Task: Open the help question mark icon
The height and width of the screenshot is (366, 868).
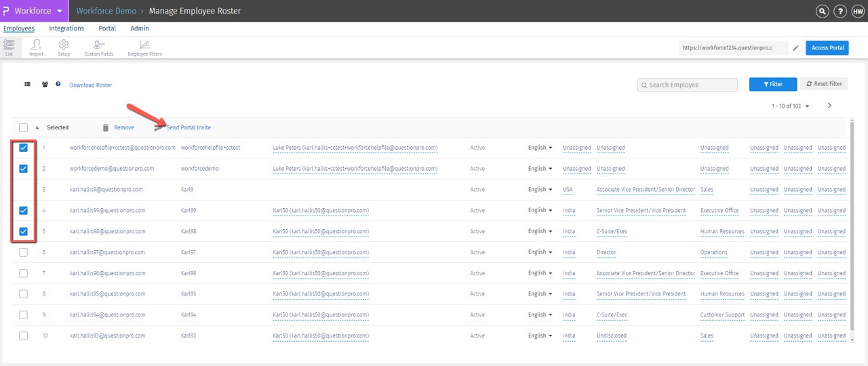Action: click(x=840, y=11)
